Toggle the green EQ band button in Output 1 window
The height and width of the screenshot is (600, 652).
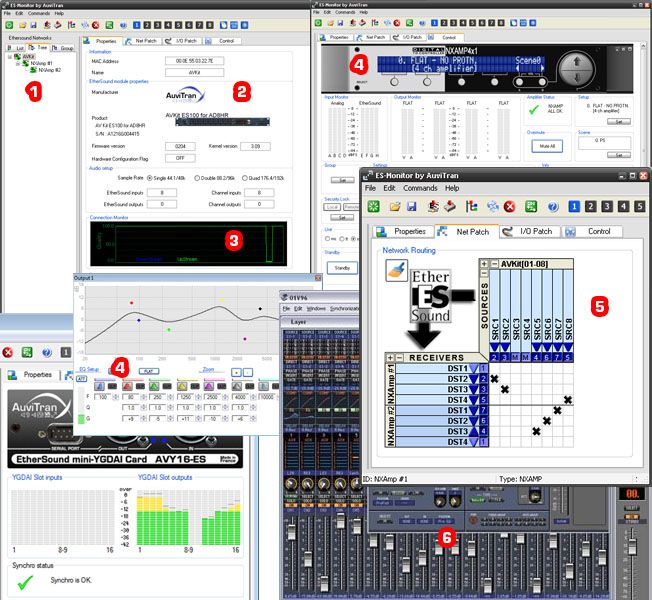point(154,386)
